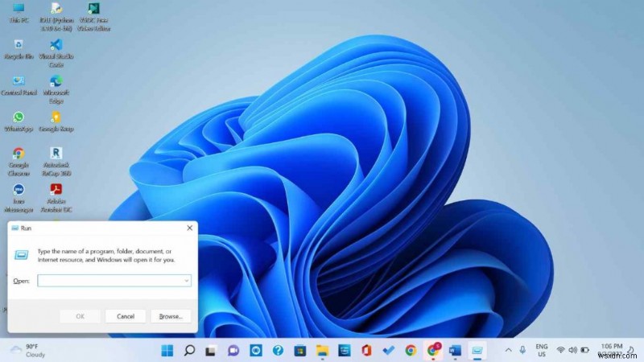Open Chrome taskbar icon with red badge
Viewport: 644px width, 362px height.
[x=433, y=351]
